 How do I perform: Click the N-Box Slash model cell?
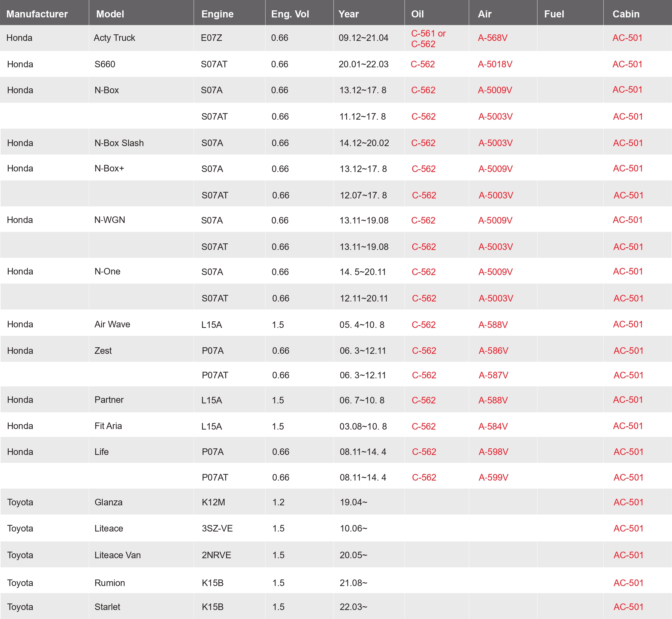(x=119, y=143)
